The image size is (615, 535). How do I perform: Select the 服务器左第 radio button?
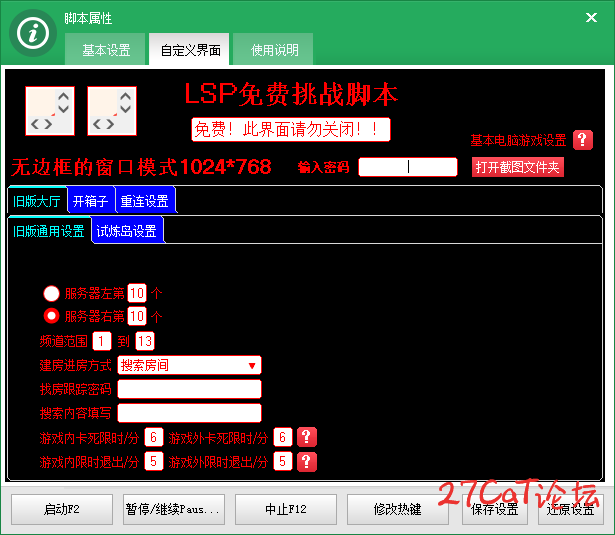pos(51,293)
